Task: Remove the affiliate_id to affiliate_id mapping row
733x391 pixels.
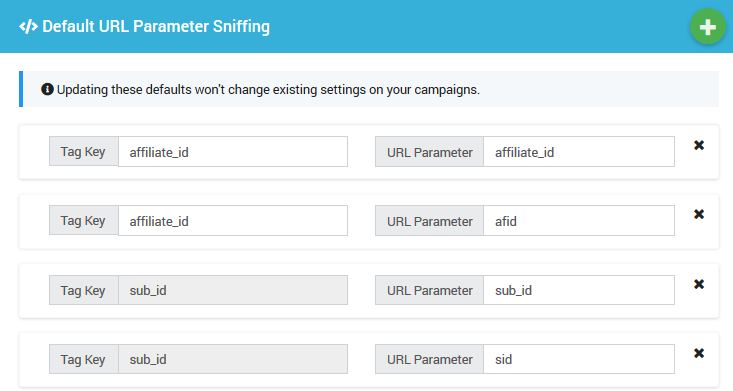Action: coord(699,145)
